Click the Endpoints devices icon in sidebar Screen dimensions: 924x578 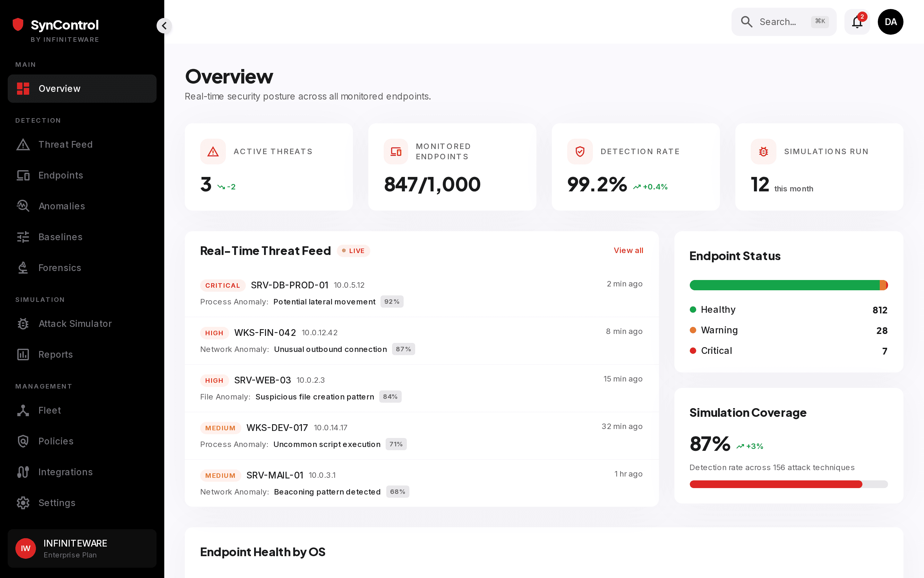click(23, 175)
